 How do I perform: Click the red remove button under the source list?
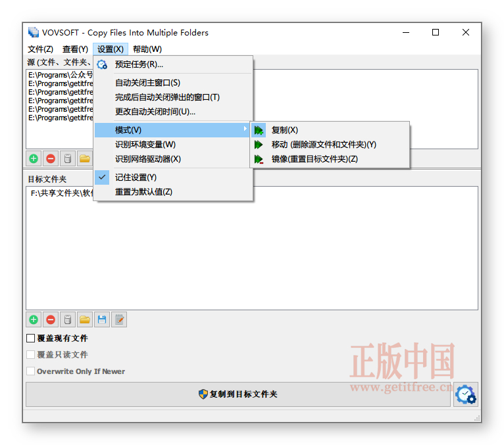pos(51,158)
